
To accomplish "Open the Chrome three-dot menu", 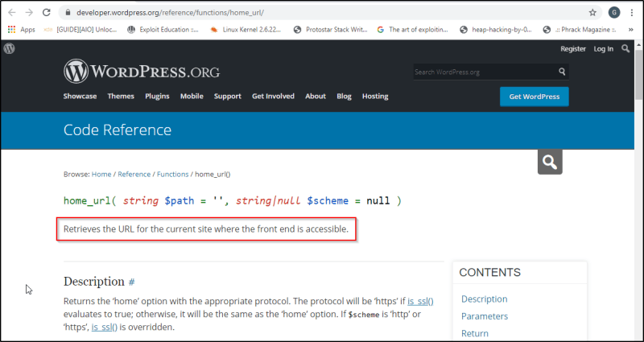I will [x=632, y=13].
